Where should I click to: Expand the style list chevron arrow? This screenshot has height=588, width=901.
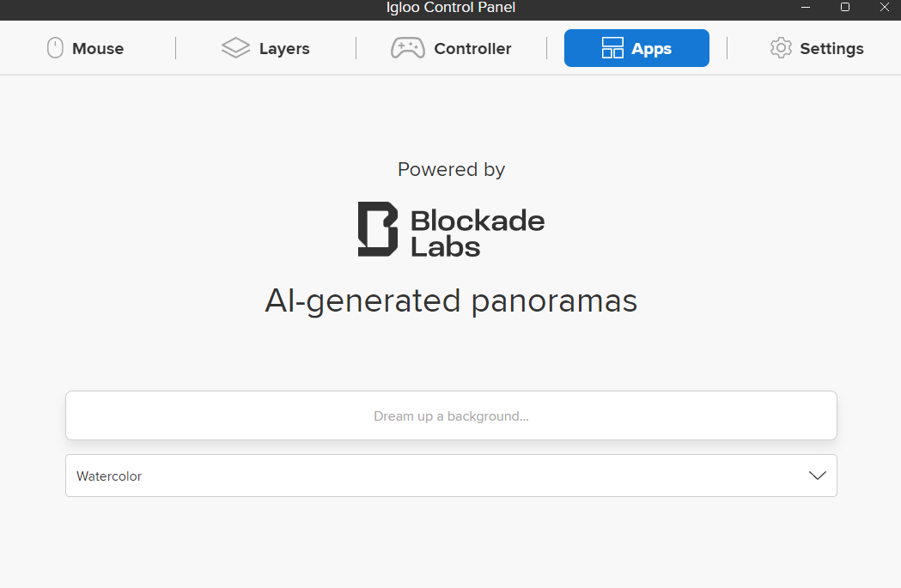[x=818, y=476]
